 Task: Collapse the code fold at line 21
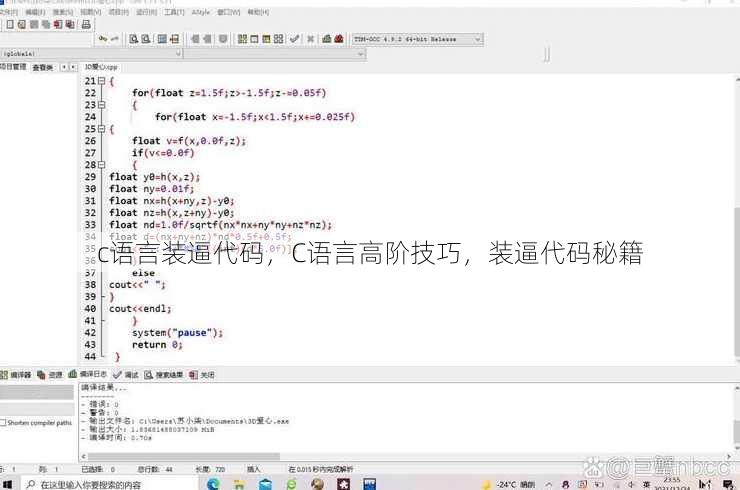(x=101, y=81)
